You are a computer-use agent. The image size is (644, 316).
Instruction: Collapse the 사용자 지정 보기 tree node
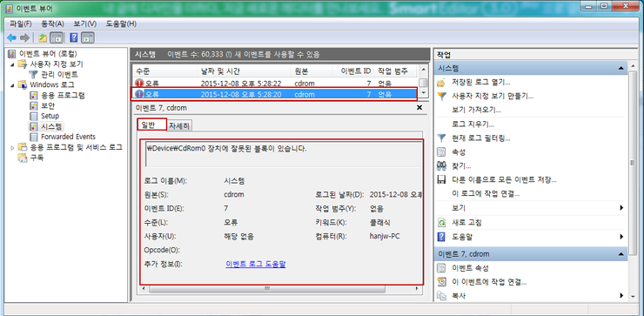pyautogui.click(x=12, y=64)
